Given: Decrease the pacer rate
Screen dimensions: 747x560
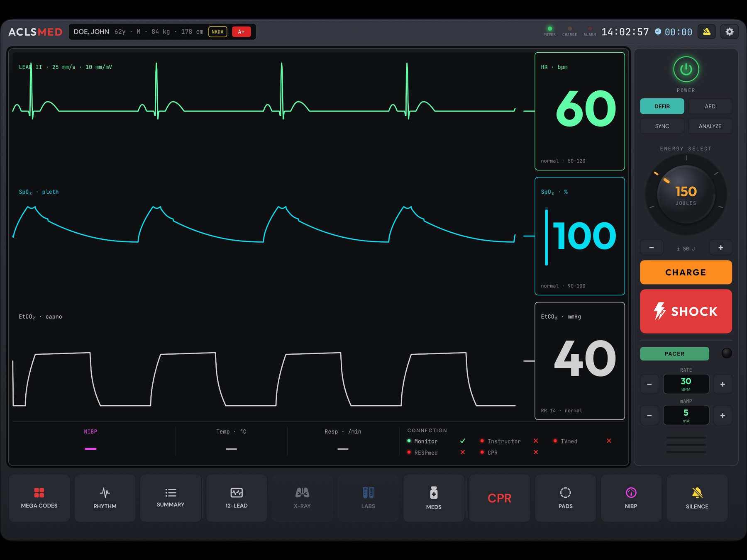Looking at the screenshot, I should pyautogui.click(x=649, y=384).
